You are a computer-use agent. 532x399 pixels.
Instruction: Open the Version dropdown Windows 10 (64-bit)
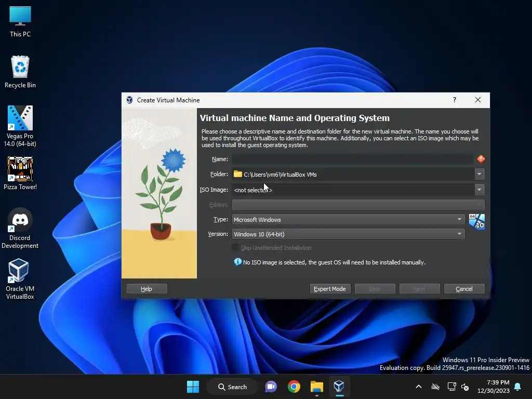click(348, 234)
